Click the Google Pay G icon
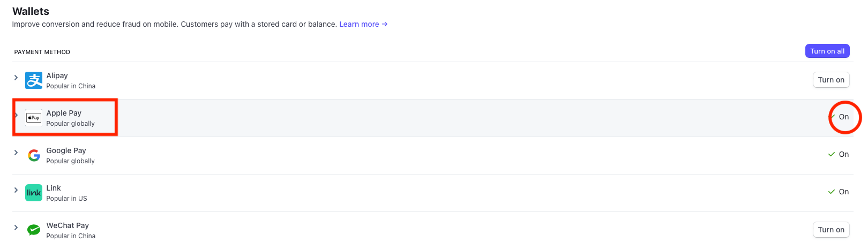This screenshot has width=868, height=250. tap(34, 155)
